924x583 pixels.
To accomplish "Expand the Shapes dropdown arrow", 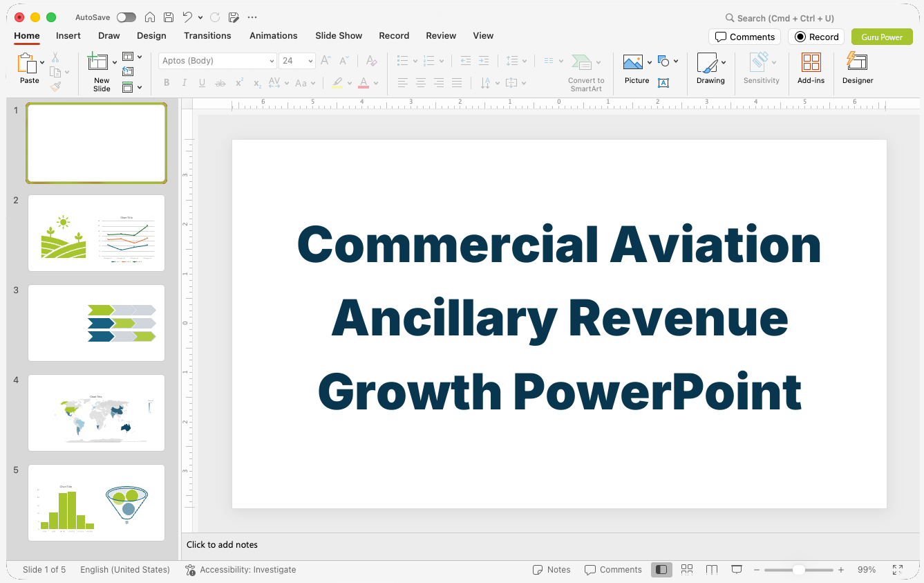I will pos(676,61).
